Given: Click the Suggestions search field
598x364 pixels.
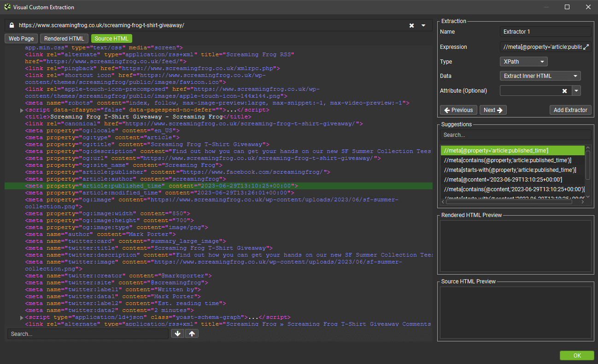Looking at the screenshot, I should pos(515,135).
